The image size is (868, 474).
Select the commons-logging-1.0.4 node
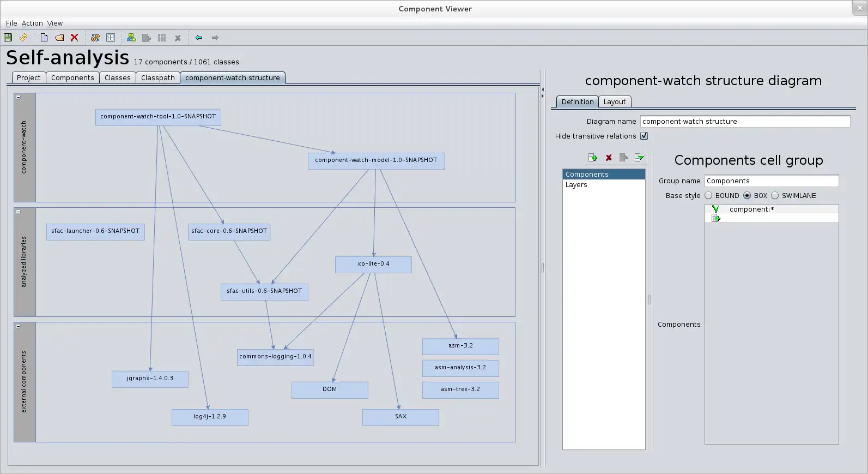(275, 357)
